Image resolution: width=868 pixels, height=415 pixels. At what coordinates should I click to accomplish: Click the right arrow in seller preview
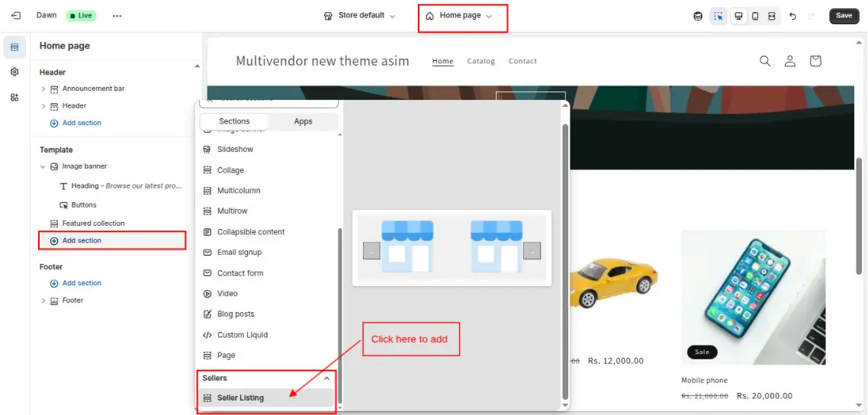(x=532, y=251)
